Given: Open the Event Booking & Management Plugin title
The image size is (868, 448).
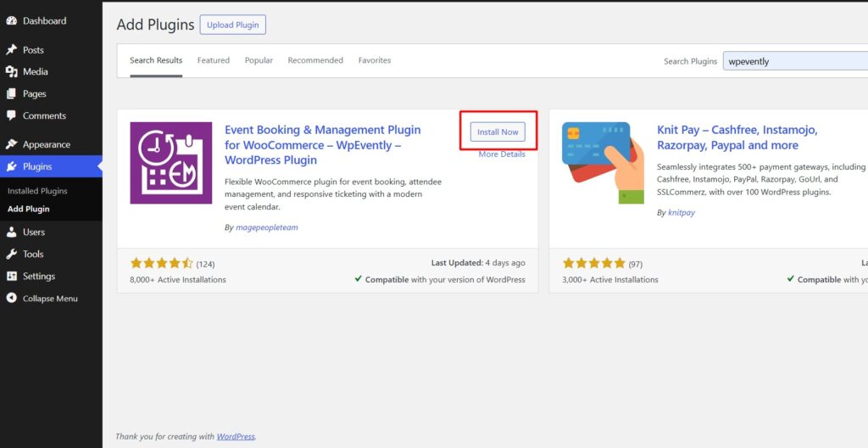Looking at the screenshot, I should [x=323, y=145].
